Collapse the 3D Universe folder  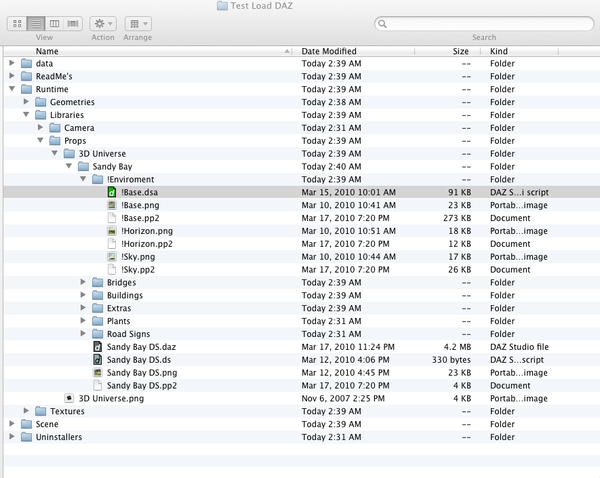pyautogui.click(x=55, y=153)
